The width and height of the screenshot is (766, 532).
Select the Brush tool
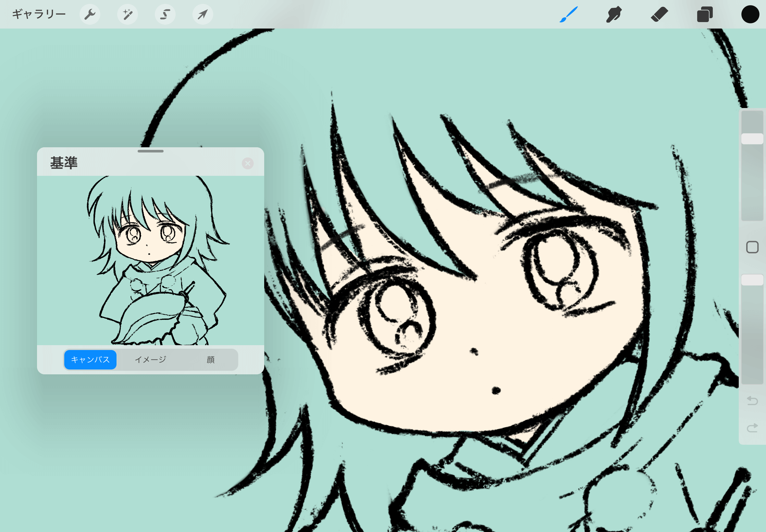[568, 14]
